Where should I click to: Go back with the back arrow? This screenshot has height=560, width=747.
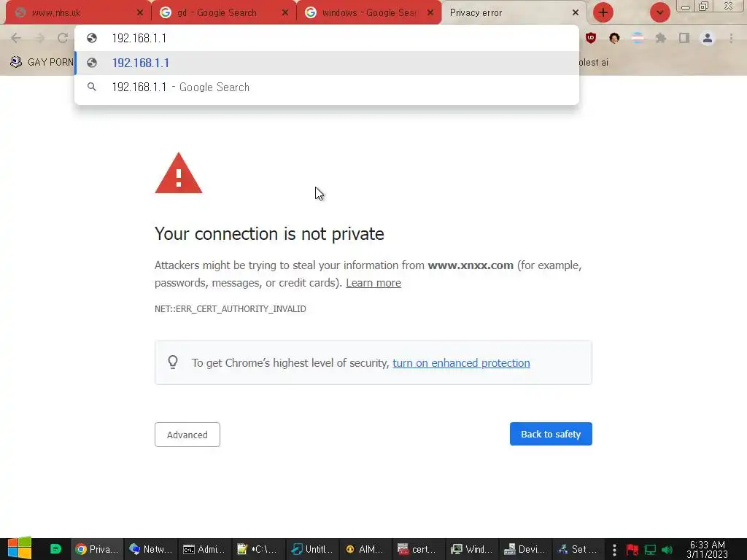pyautogui.click(x=16, y=38)
